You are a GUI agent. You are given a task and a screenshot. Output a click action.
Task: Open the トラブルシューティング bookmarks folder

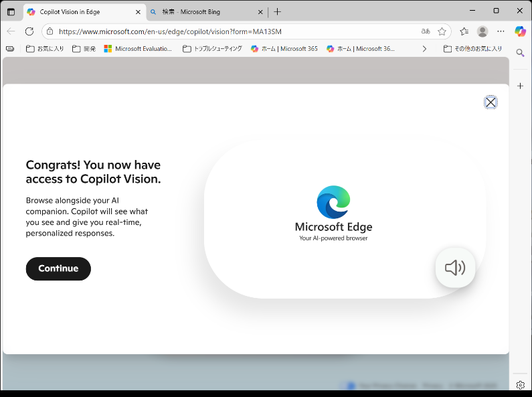tap(212, 49)
